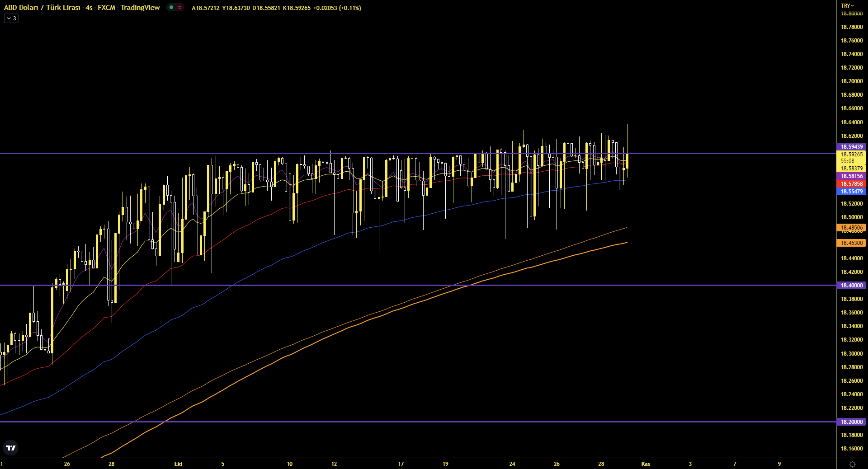Click the orange 18.48506 indicator price label
Screen dimensions: 868x469
pos(851,228)
